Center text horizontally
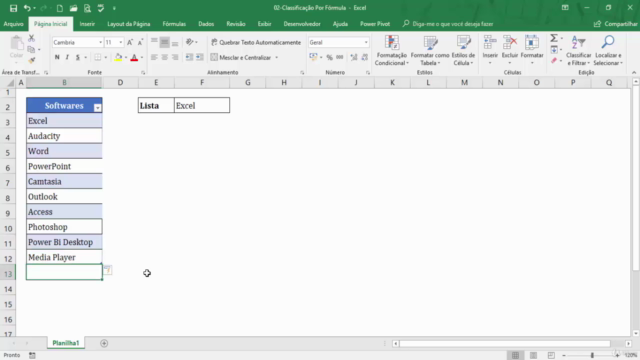This screenshot has width=640, height=360. click(x=164, y=58)
